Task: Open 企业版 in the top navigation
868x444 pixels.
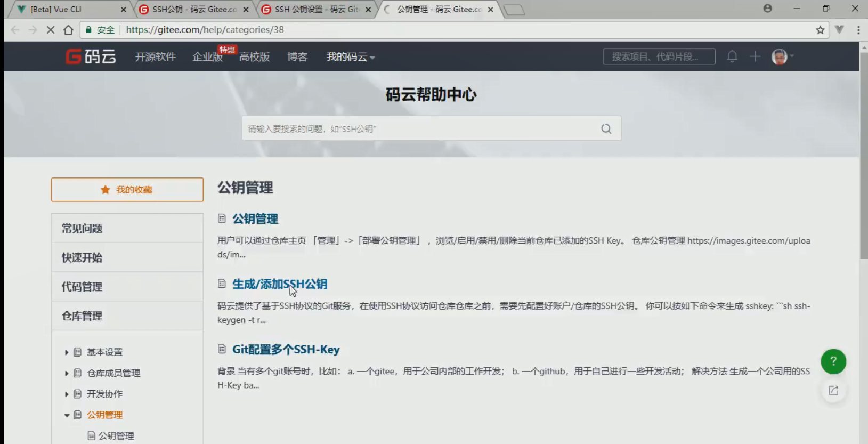Action: pyautogui.click(x=207, y=56)
